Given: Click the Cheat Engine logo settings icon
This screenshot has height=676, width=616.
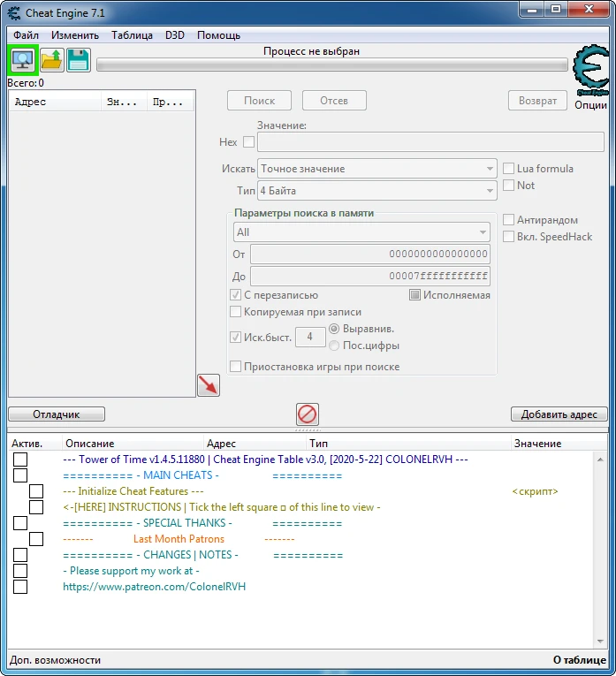Looking at the screenshot, I should [591, 70].
